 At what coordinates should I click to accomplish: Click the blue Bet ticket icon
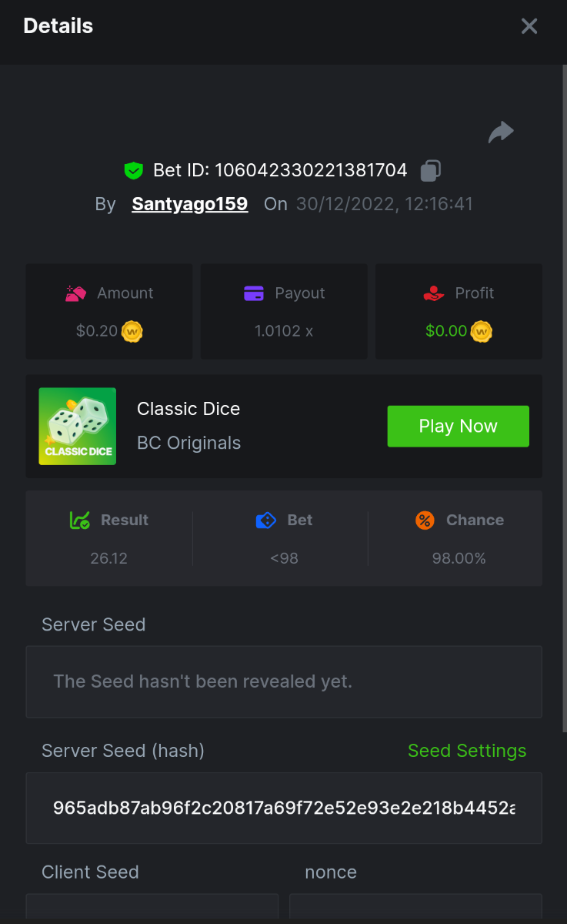265,521
